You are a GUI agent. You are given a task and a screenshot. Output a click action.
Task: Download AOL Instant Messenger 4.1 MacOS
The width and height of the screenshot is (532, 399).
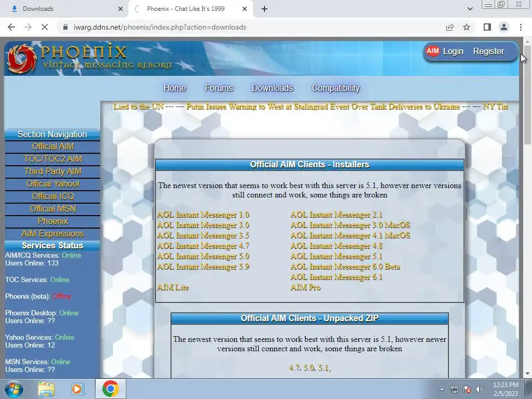click(x=351, y=235)
